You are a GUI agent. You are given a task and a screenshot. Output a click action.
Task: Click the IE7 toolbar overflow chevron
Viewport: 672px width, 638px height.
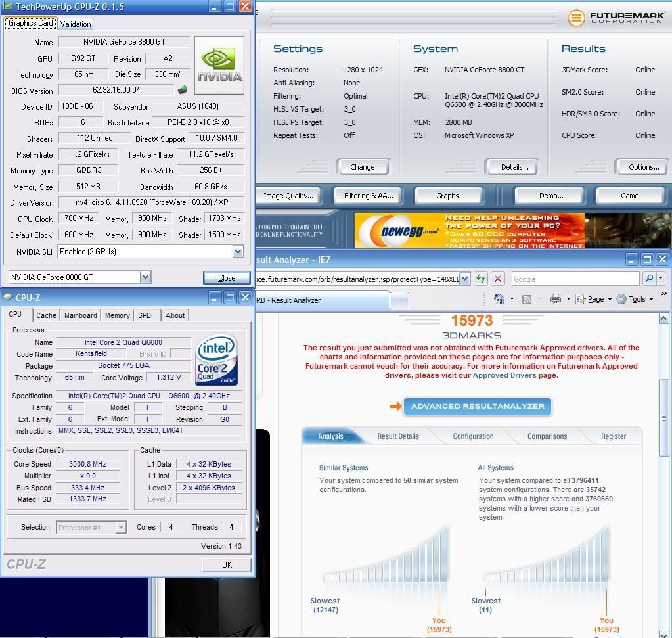pyautogui.click(x=664, y=293)
